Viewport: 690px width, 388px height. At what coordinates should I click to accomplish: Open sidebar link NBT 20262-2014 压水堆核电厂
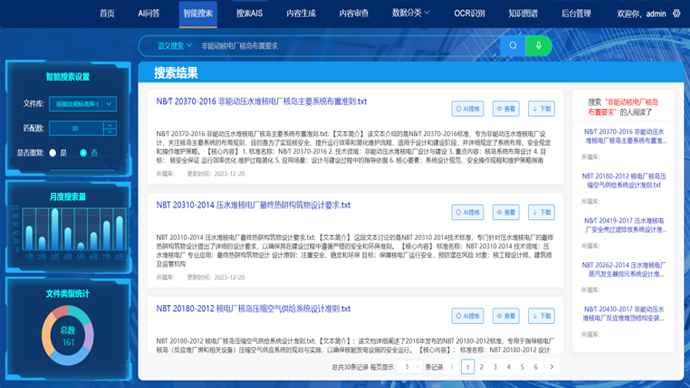coord(624,269)
